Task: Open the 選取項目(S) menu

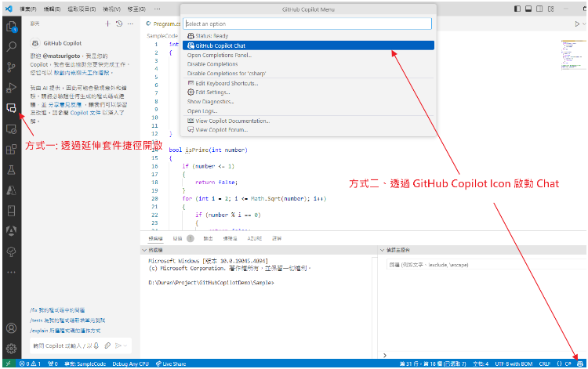Action: [x=82, y=9]
